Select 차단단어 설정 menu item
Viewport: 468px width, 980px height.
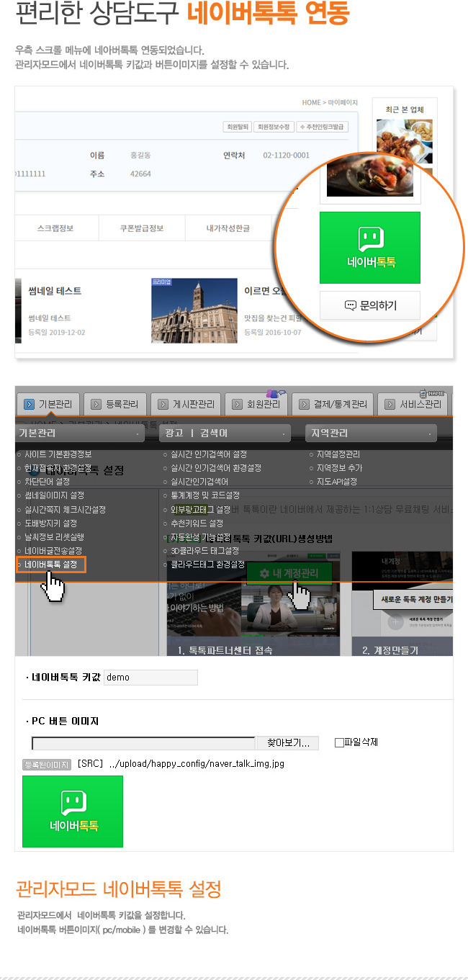[x=48, y=482]
